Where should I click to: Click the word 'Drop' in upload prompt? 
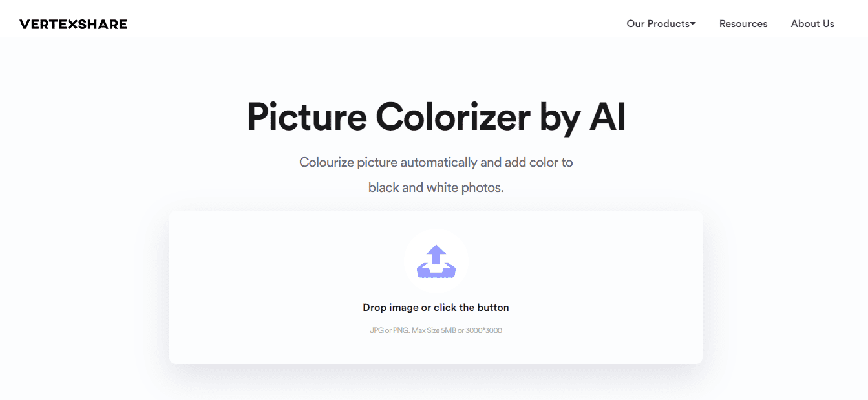375,308
